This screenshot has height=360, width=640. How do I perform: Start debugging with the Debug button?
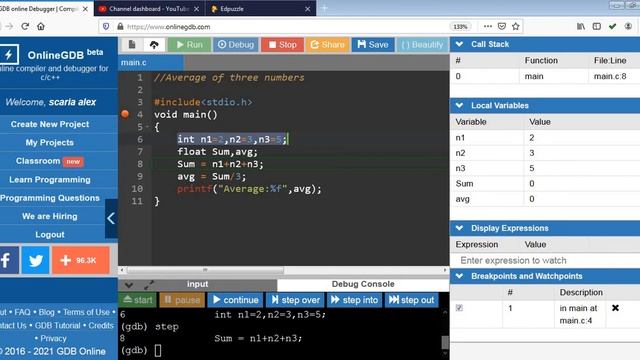[236, 44]
